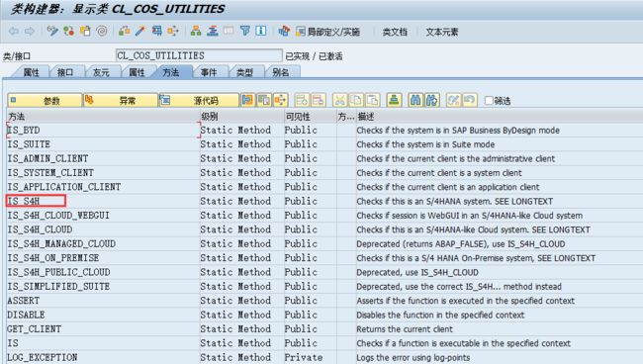Click the second icon after 源代码 button
This screenshot has width=643, height=364.
[264, 101]
